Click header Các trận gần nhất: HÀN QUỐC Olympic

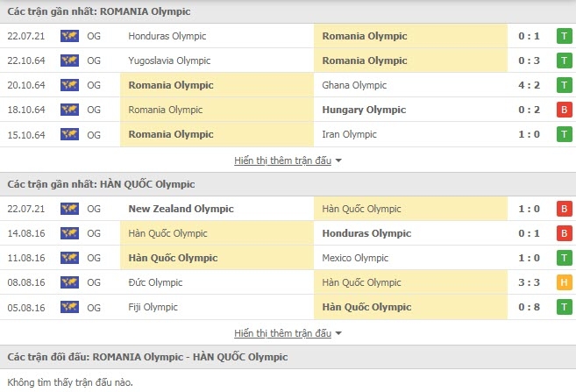coord(101,184)
